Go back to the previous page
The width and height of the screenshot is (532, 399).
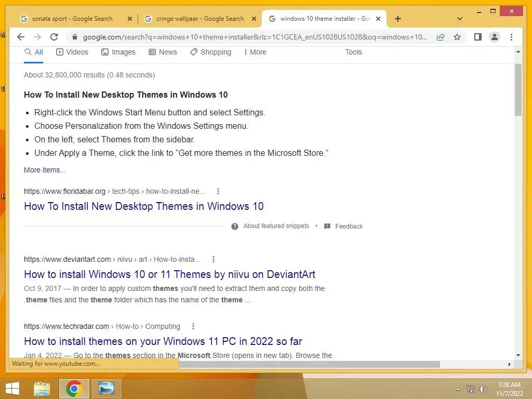[x=21, y=37]
